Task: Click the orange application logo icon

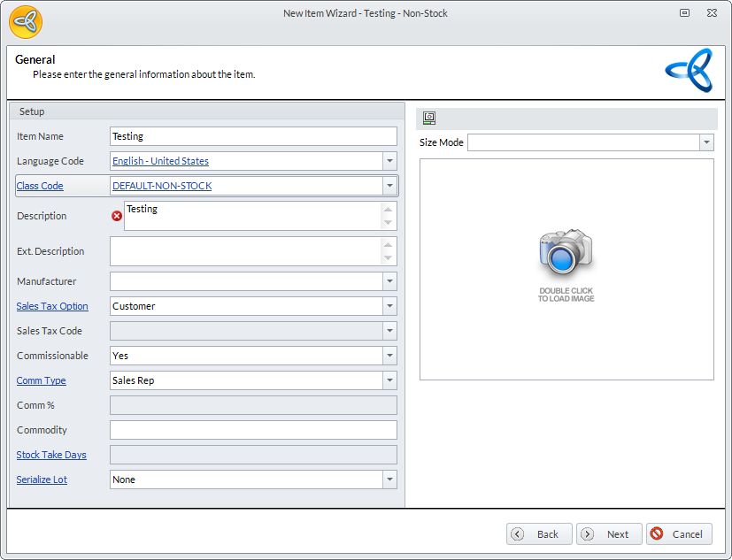Action: coord(26,21)
